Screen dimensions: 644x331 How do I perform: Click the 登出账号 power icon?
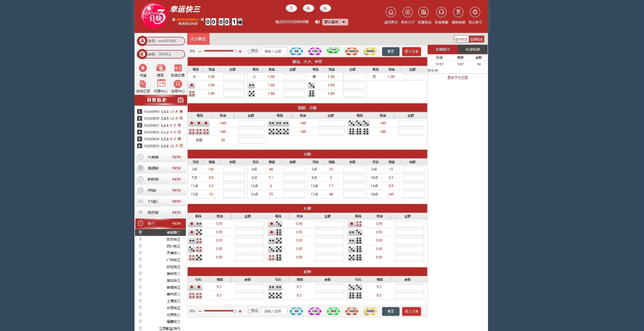(475, 13)
